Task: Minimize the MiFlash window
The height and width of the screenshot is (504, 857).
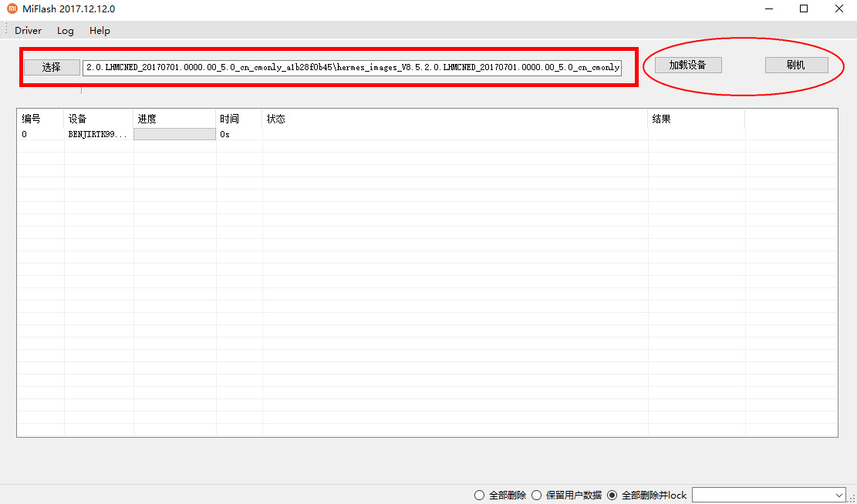Action: pos(769,8)
